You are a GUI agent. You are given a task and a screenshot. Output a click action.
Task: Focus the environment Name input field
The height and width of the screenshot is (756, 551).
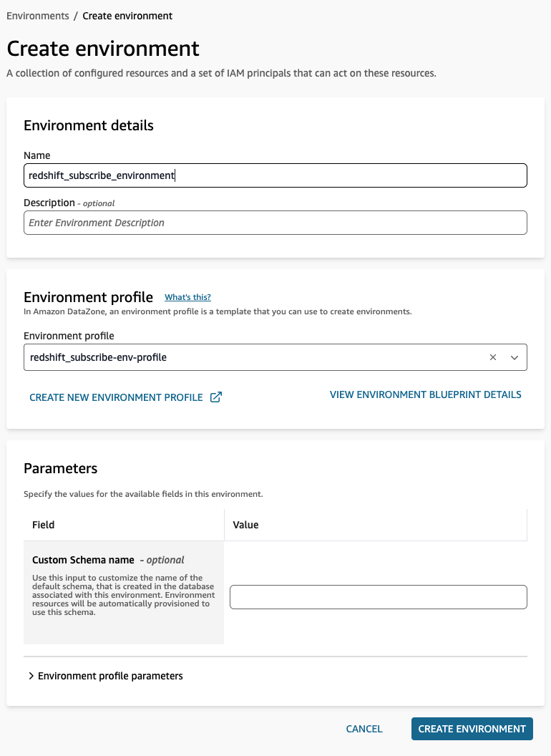pos(275,175)
